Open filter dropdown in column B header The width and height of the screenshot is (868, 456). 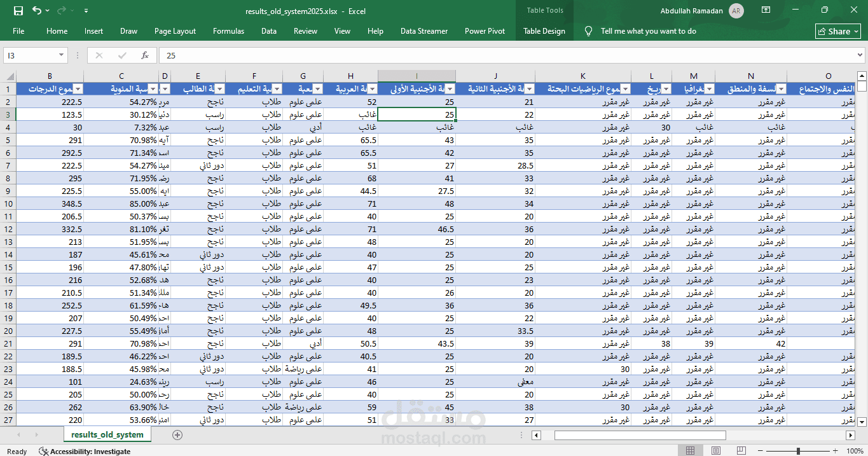tap(78, 89)
